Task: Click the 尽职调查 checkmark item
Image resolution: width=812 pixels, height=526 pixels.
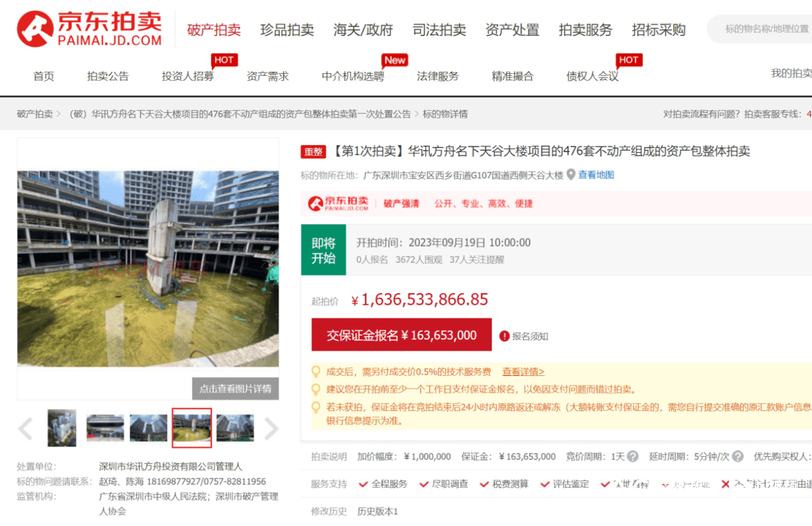Action: tap(444, 484)
